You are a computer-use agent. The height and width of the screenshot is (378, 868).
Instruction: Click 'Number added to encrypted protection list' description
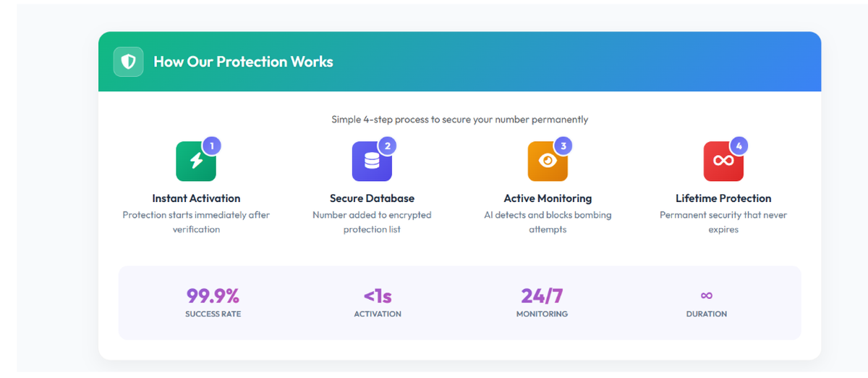tap(372, 222)
